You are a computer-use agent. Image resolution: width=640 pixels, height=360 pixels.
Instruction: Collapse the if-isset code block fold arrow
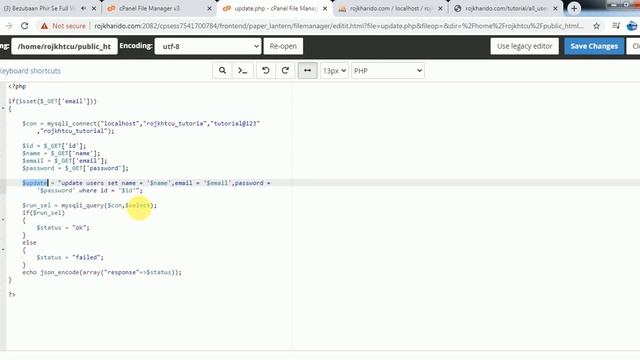3,109
